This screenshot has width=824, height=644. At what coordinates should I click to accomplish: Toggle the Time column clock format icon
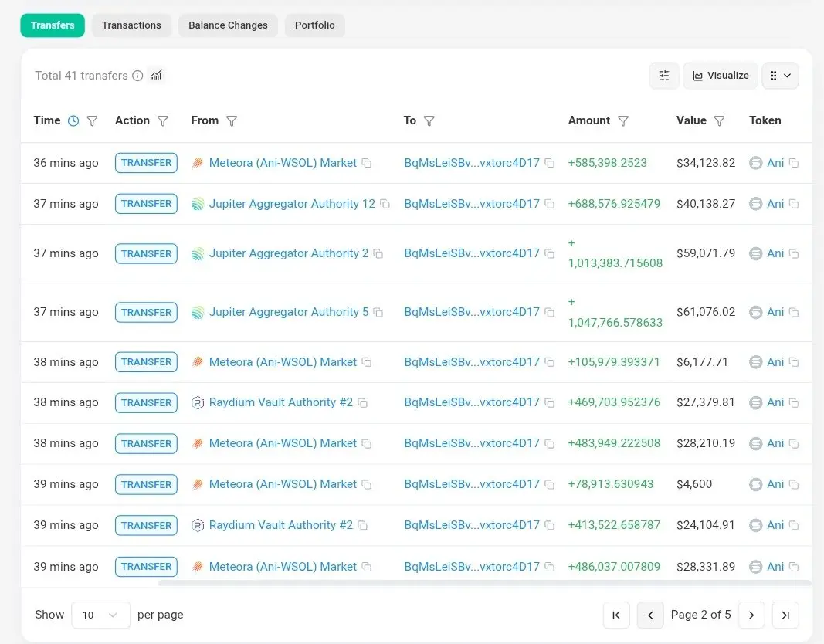tap(73, 120)
